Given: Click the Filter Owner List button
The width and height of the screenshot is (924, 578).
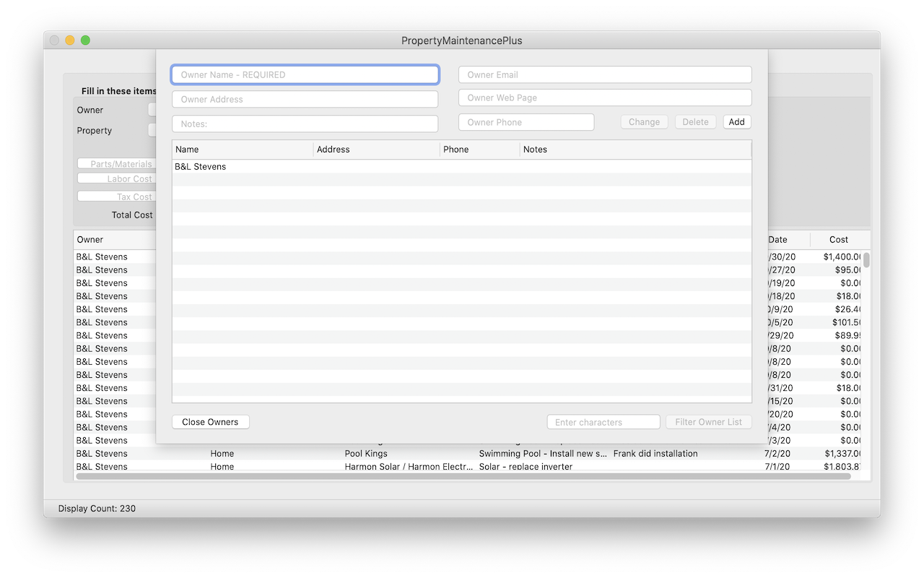Looking at the screenshot, I should pos(708,422).
